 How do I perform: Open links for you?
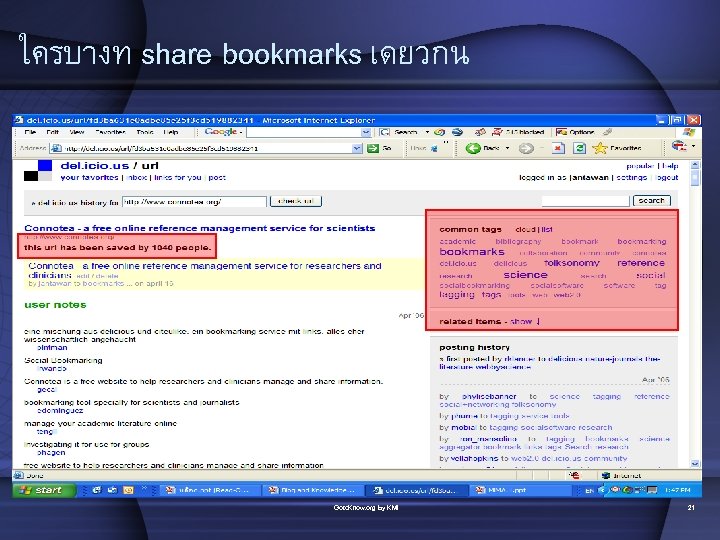(178, 177)
